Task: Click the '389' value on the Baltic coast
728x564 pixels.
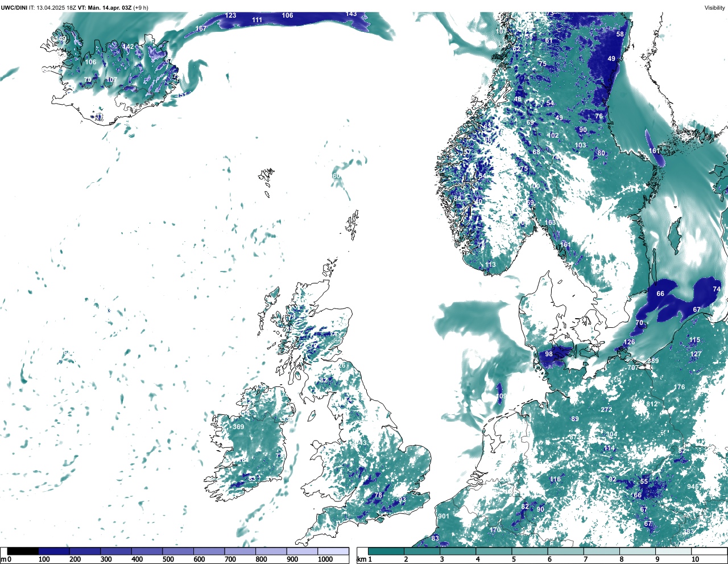Action: click(x=653, y=361)
